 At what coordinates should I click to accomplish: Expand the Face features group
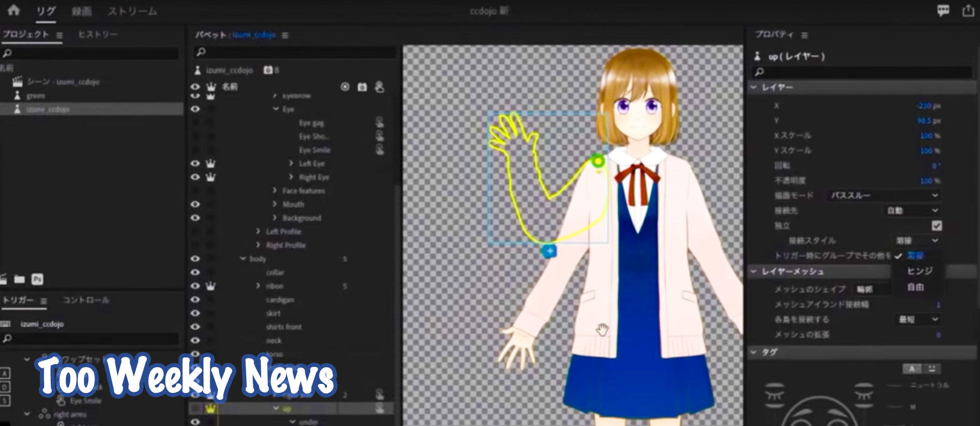pos(275,191)
